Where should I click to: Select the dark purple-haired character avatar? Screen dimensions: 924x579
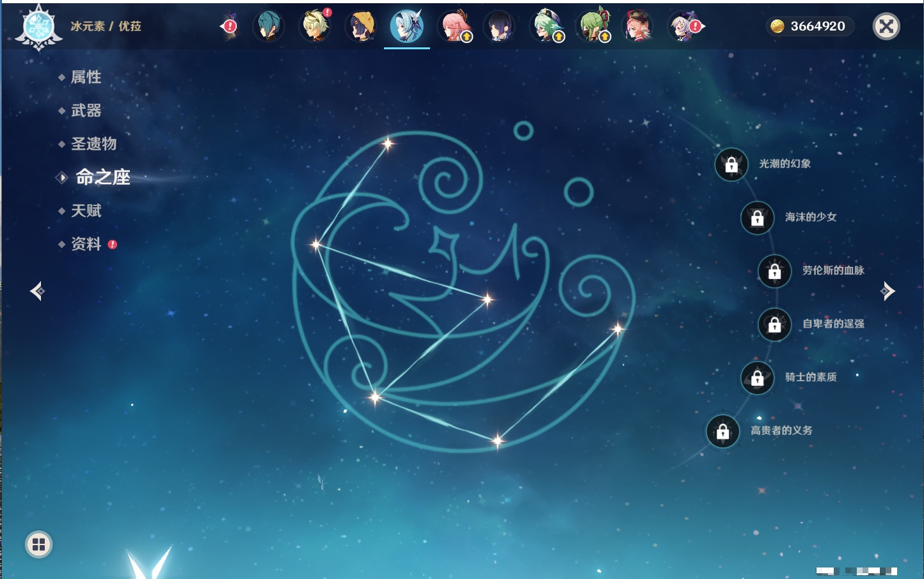(x=499, y=26)
